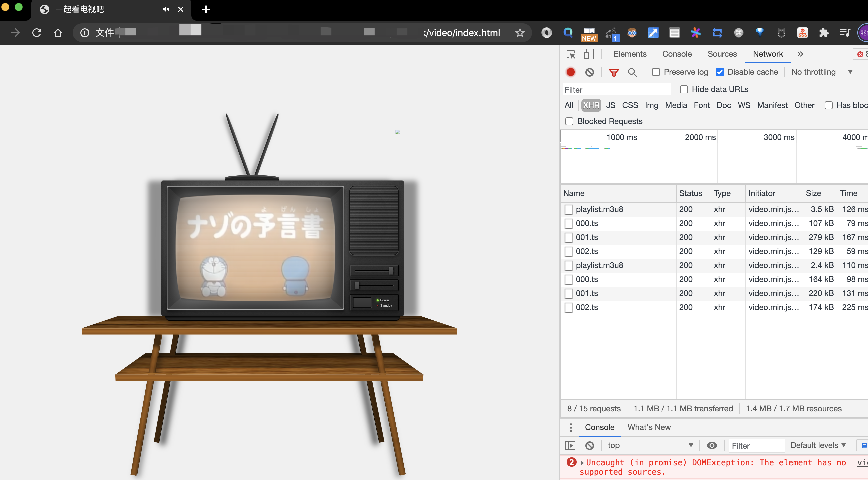Screen dimensions: 868x480
Task: Enable Preserve log checkbox
Action: [656, 72]
